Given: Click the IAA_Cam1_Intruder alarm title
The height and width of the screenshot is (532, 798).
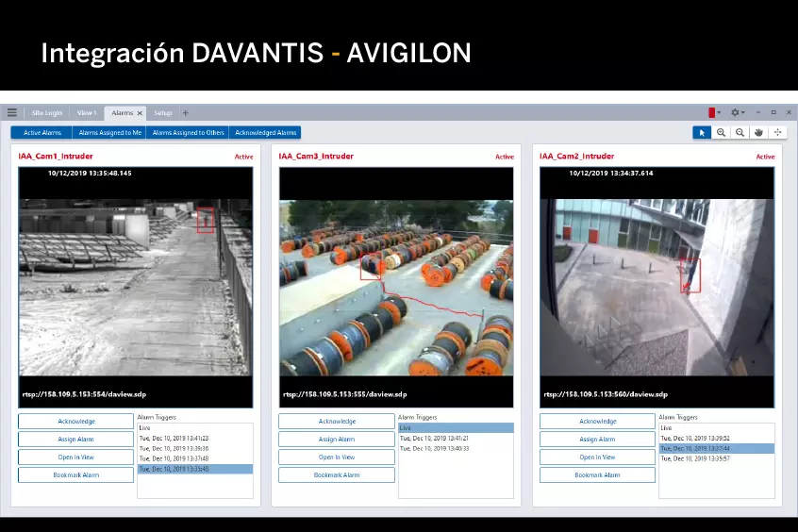Looking at the screenshot, I should (x=56, y=157).
